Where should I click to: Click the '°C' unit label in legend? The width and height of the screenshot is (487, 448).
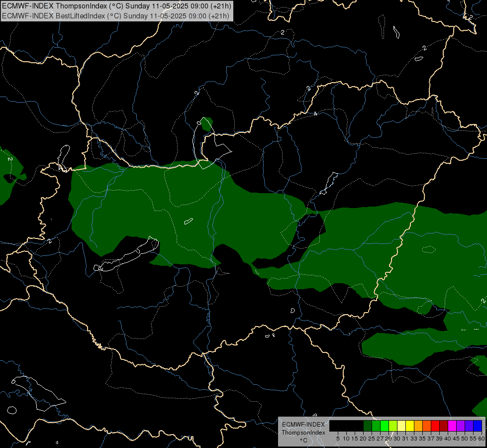[304, 440]
